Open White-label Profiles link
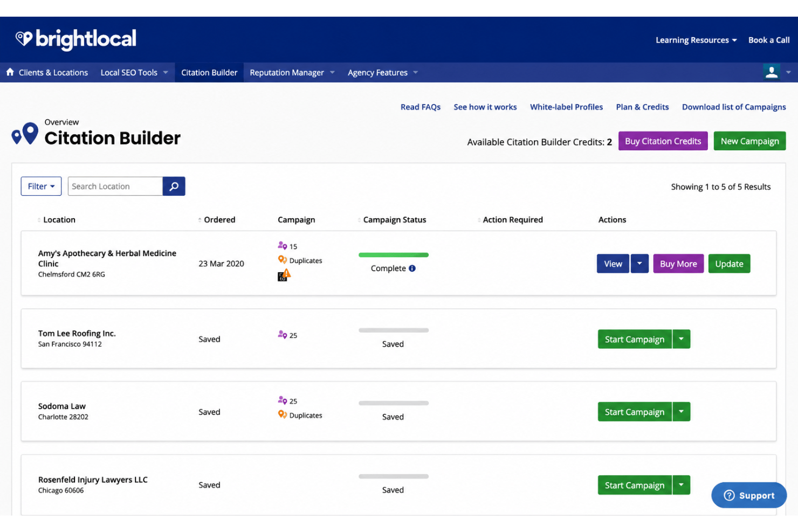Image resolution: width=798 pixels, height=532 pixels. coord(566,107)
